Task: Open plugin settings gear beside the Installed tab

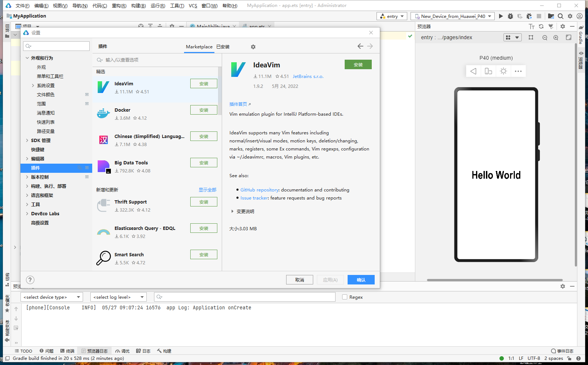Action: click(253, 47)
